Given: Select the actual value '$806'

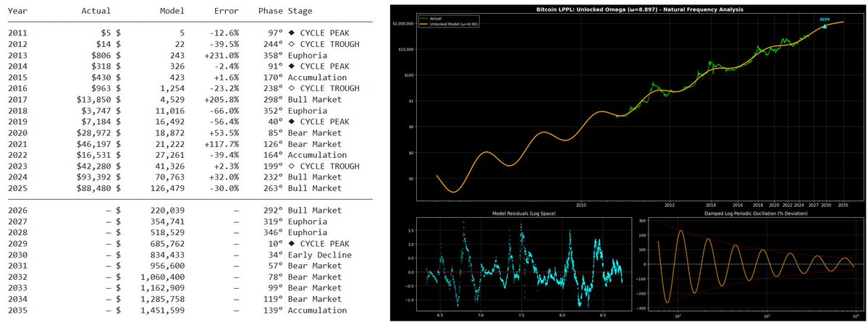Looking at the screenshot, I should click(x=101, y=55).
